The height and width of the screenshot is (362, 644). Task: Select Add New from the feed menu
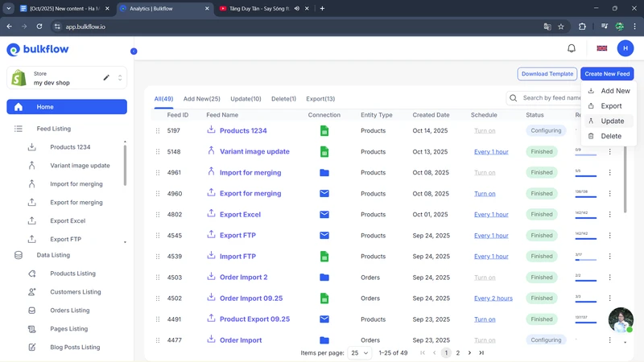pyautogui.click(x=609, y=91)
